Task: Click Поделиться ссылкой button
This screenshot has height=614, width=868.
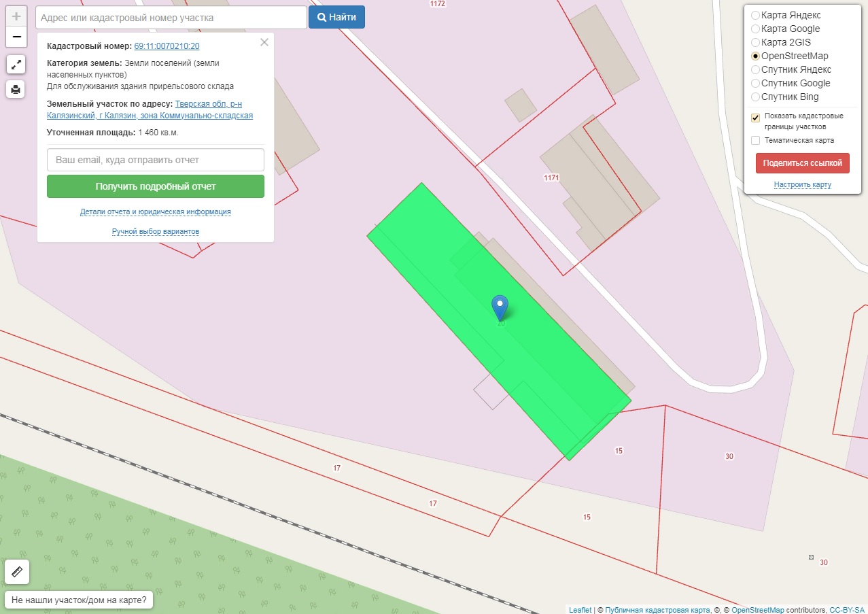Action: coord(803,163)
